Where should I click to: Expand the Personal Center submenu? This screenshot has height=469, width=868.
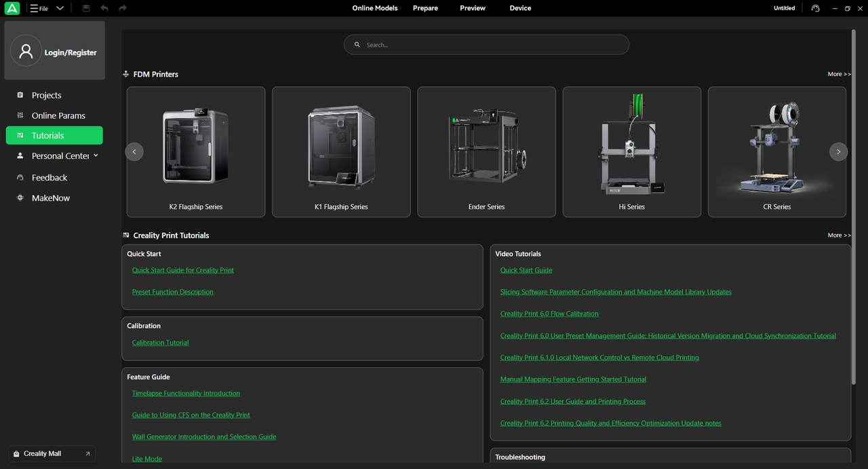96,155
